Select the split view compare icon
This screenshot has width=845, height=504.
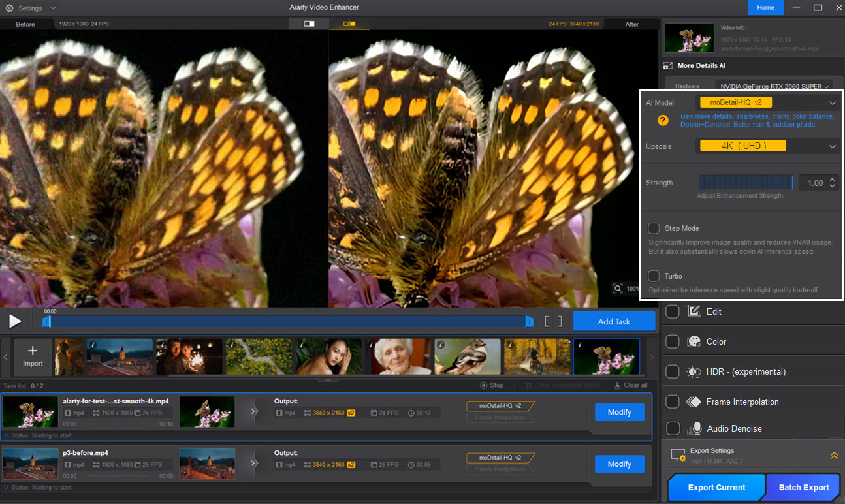pyautogui.click(x=309, y=24)
